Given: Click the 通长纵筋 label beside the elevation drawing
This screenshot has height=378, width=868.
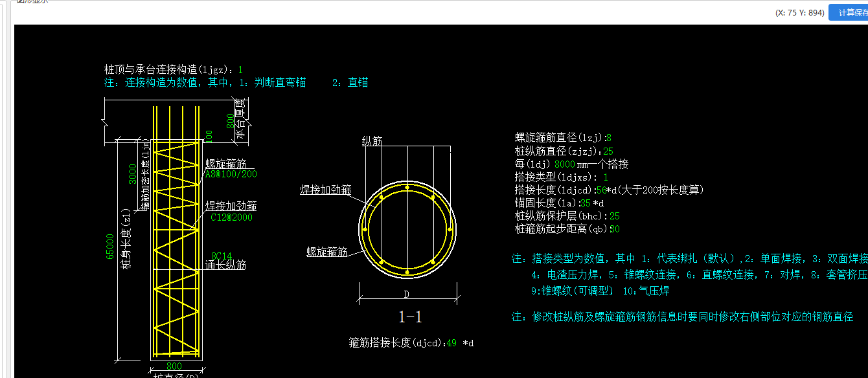Looking at the screenshot, I should pos(225,265).
